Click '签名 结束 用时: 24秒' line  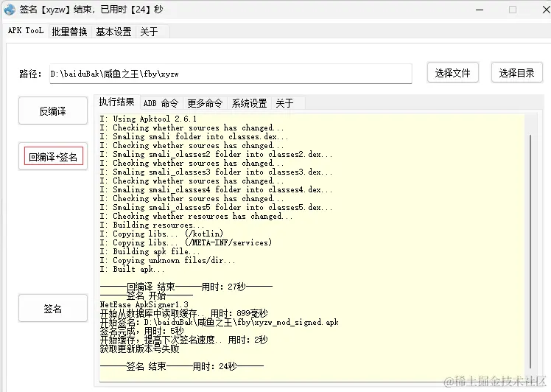(182, 366)
